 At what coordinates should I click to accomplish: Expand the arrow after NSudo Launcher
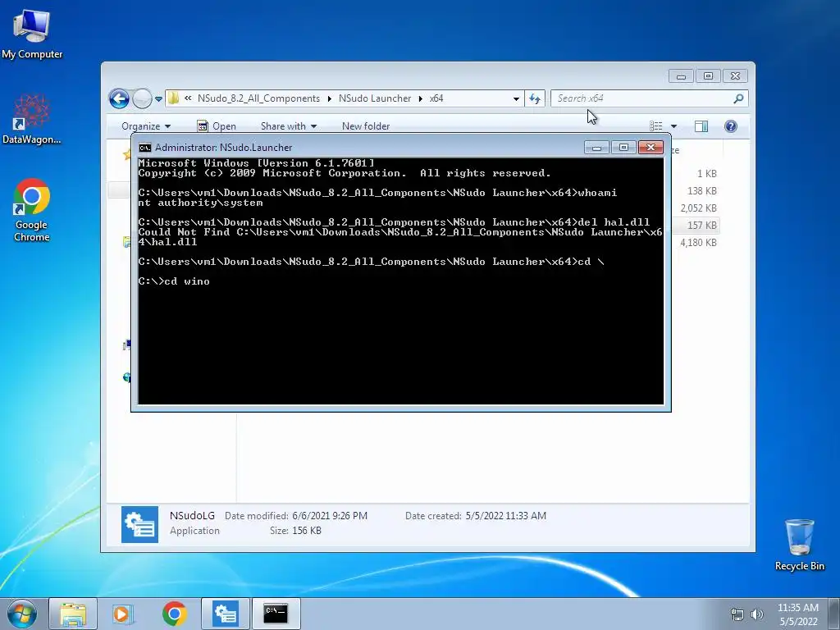pos(421,98)
